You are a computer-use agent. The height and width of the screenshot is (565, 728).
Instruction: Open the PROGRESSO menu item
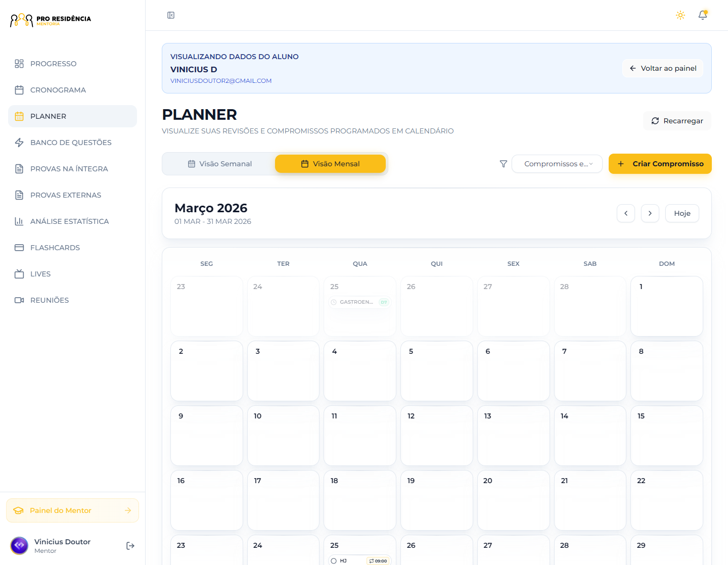pos(72,64)
